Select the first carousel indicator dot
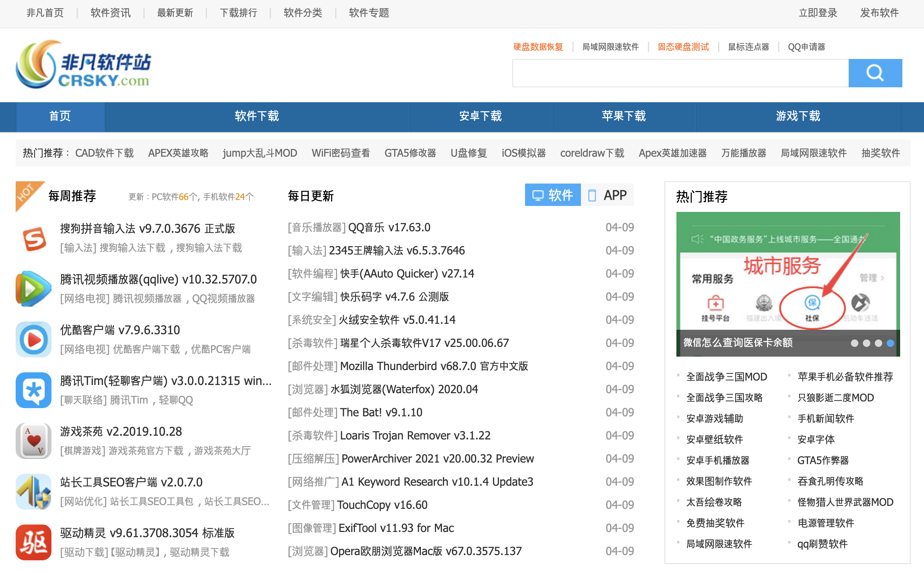 click(854, 343)
